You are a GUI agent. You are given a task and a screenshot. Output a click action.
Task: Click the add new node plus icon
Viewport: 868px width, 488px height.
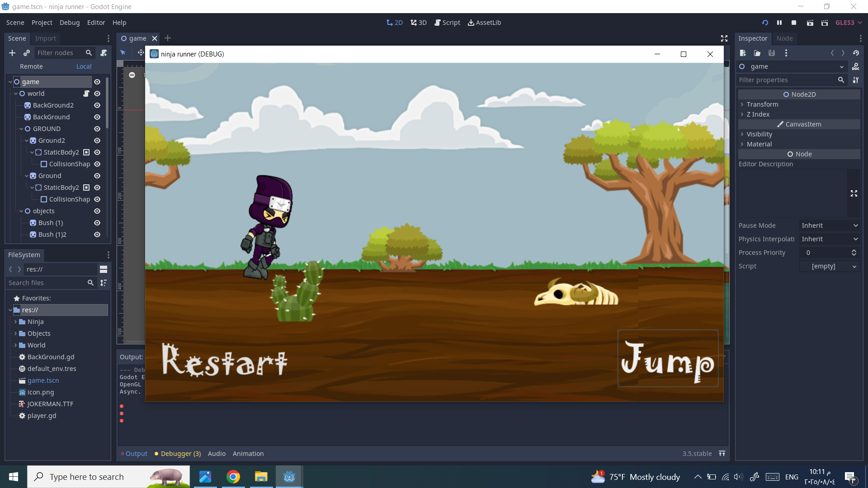[12, 53]
